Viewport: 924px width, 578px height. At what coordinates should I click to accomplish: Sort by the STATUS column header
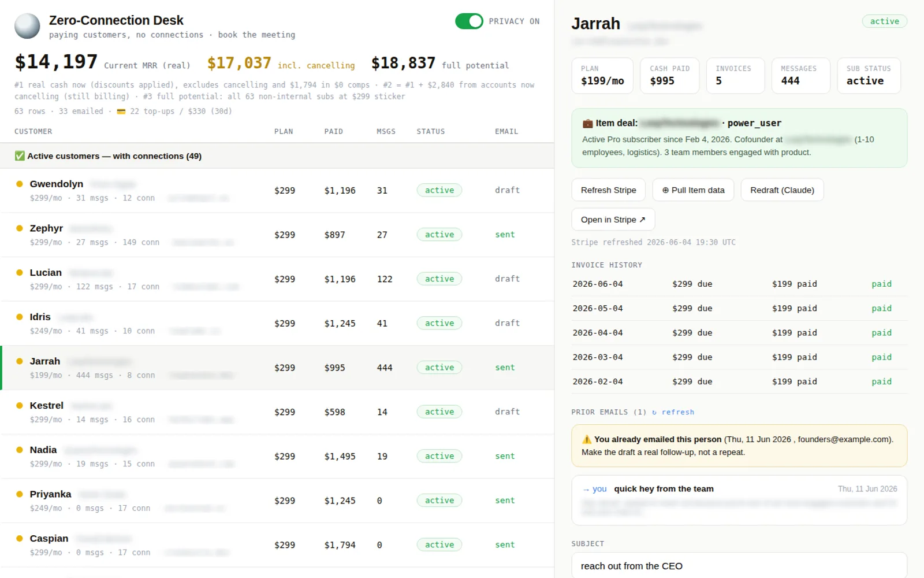[x=431, y=132]
